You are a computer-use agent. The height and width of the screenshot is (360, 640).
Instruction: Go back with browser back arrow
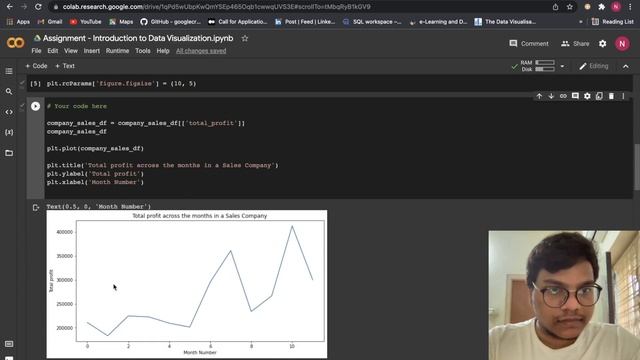pyautogui.click(x=9, y=7)
